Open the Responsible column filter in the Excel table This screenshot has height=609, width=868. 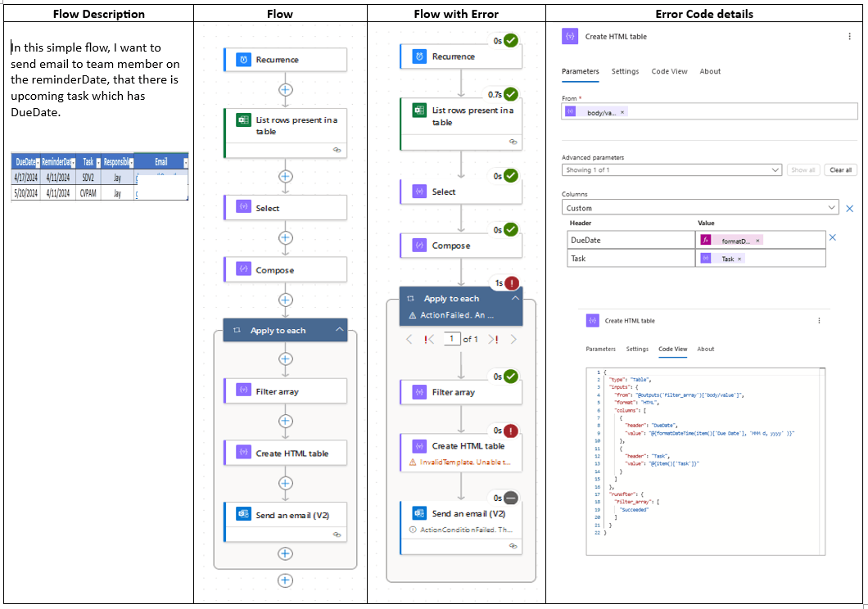point(131,163)
